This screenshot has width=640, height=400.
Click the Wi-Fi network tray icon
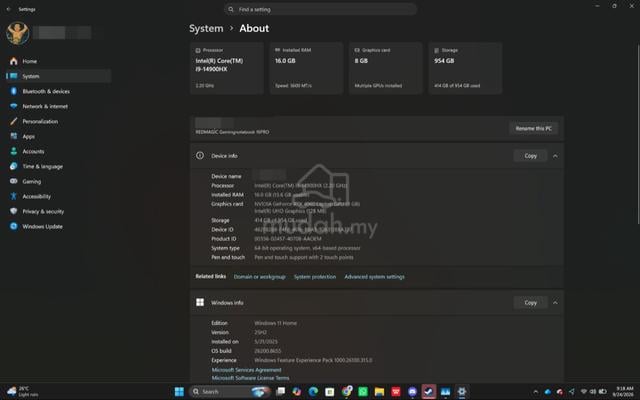(x=584, y=392)
